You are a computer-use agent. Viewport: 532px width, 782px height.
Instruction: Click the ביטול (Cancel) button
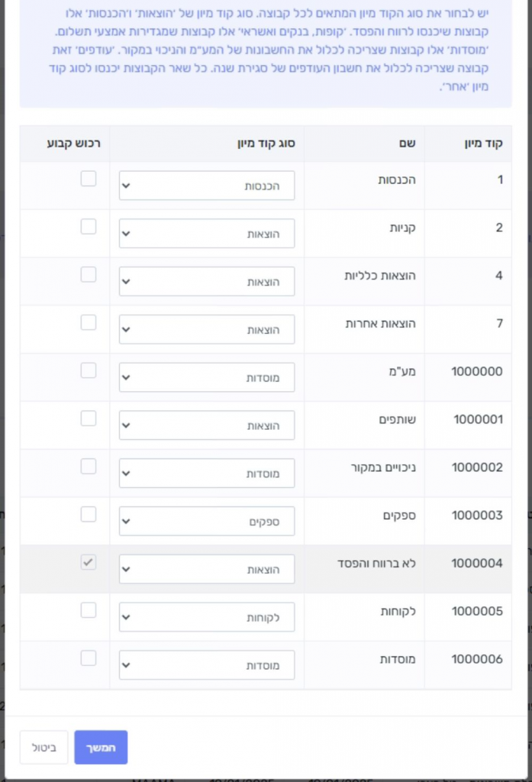tap(44, 747)
